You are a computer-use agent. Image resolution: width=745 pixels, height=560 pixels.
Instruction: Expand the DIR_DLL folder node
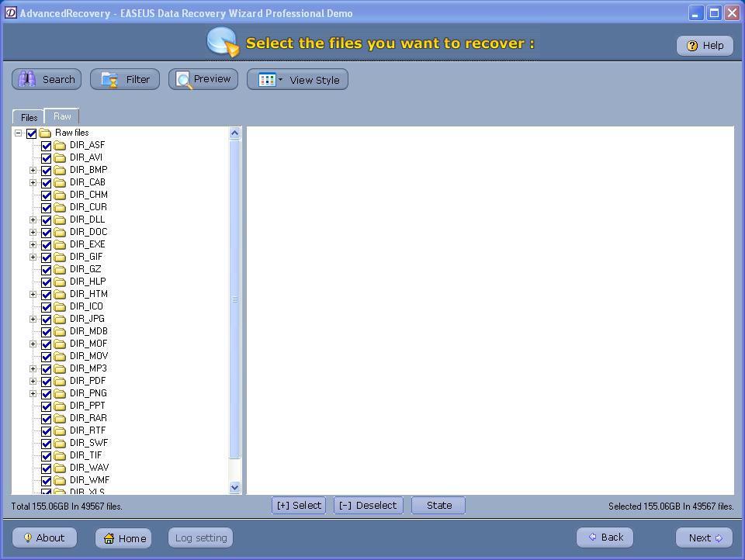[x=33, y=220]
